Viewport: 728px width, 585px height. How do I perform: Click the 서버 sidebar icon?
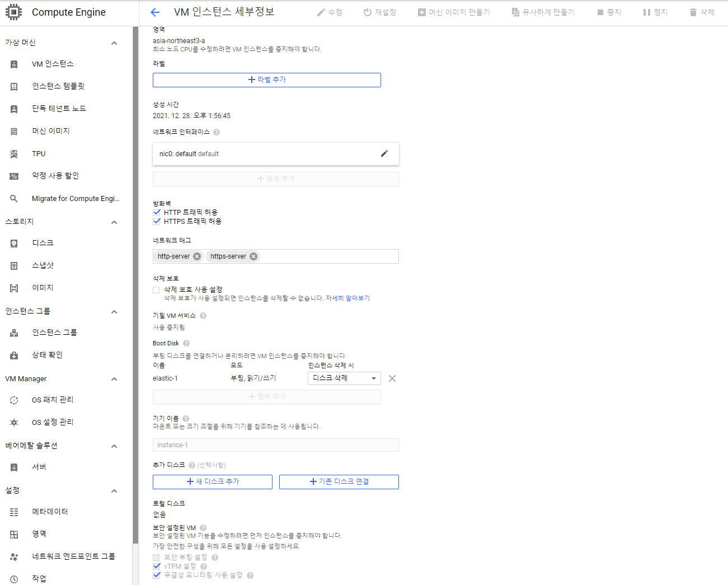(x=14, y=467)
